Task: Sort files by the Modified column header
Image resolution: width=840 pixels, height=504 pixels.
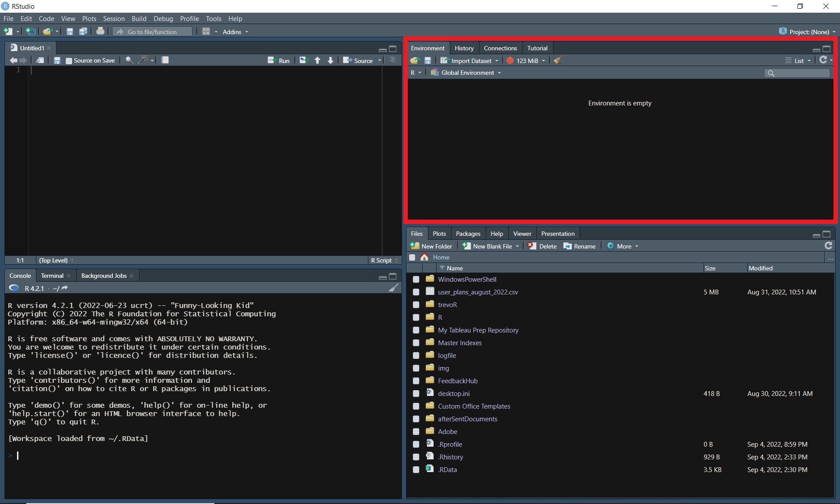Action: tap(760, 268)
